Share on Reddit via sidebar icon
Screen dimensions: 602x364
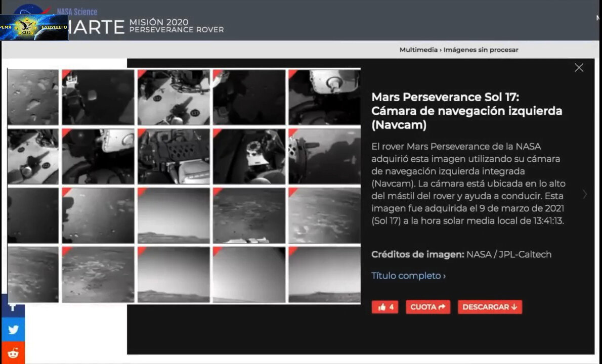(13, 352)
